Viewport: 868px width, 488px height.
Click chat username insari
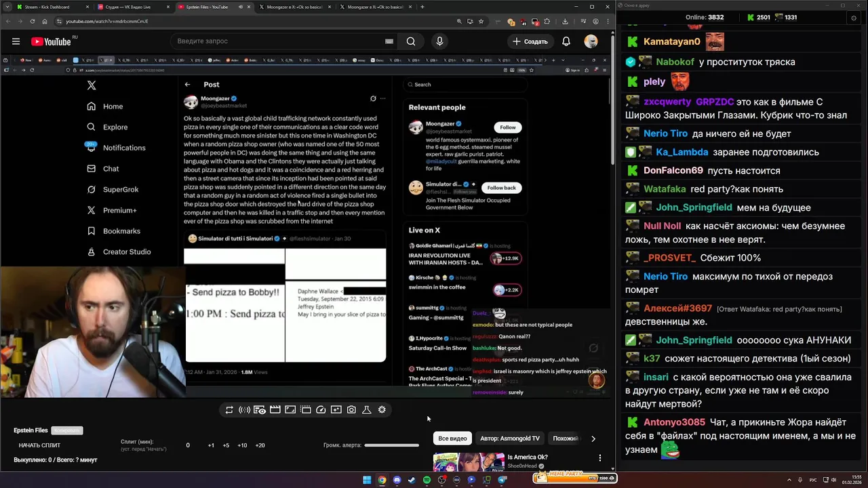656,377
